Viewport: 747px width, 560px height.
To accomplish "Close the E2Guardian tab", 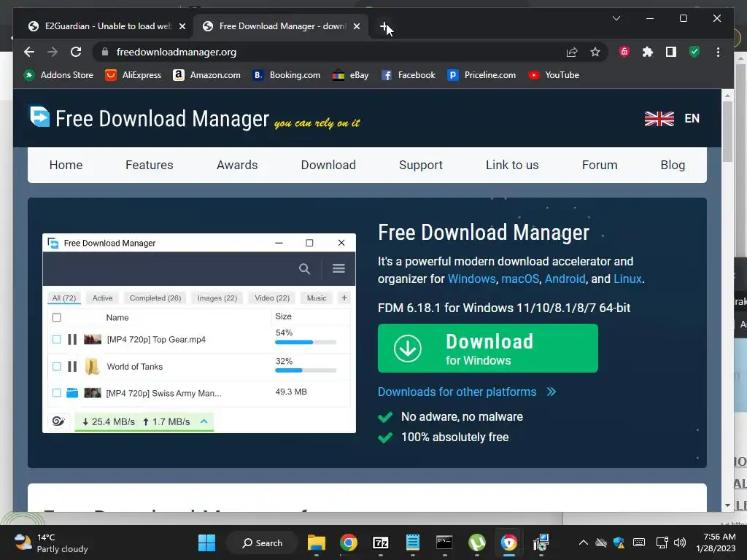I will pyautogui.click(x=182, y=26).
